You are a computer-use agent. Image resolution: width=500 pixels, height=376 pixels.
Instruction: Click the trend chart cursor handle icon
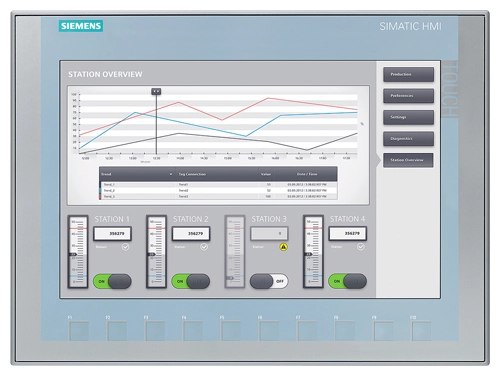click(156, 91)
